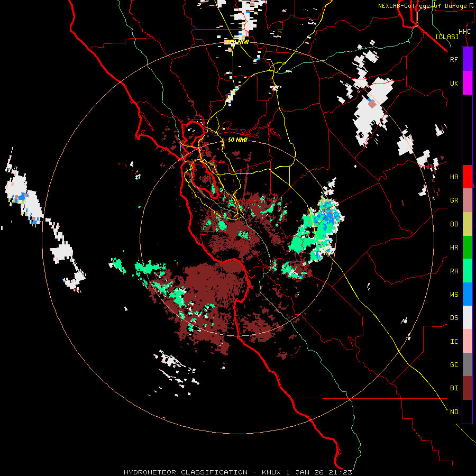
Task: Click the magenta UK color swatch in legend
Action: tap(467, 83)
